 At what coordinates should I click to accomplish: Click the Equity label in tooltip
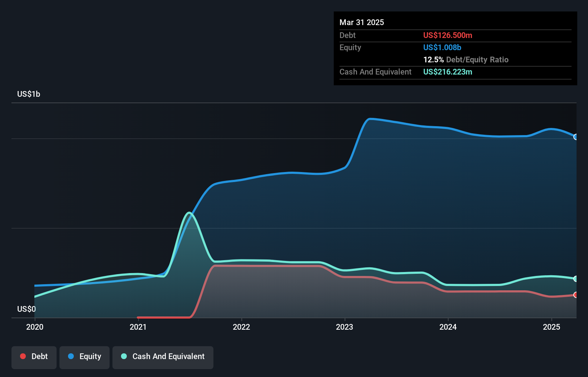pyautogui.click(x=350, y=47)
